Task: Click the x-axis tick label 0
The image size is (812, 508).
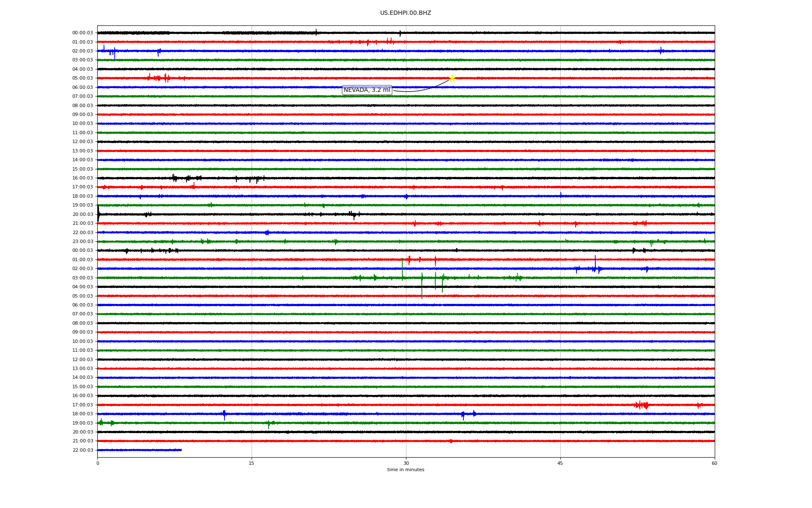Action: click(x=98, y=463)
